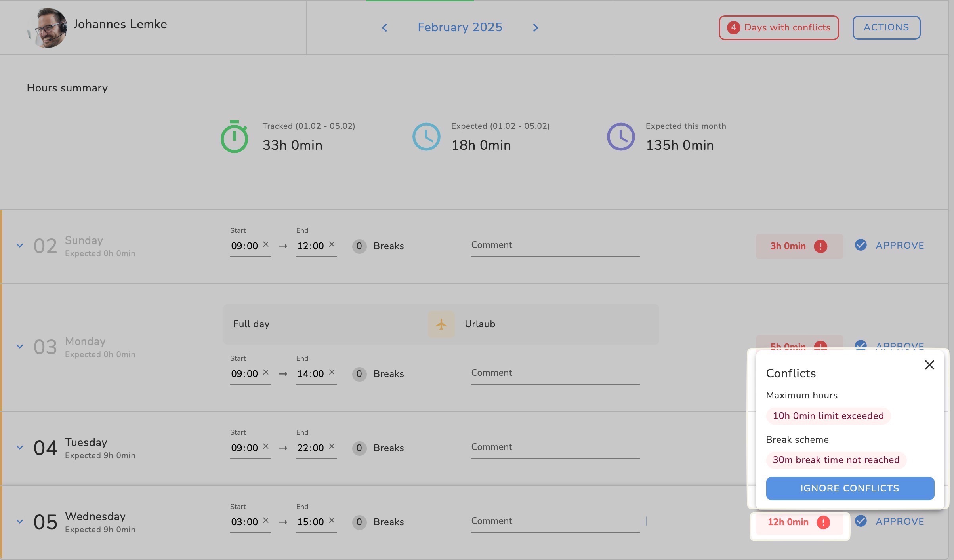This screenshot has width=954, height=560.
Task: Click Wednesday's 12h 0min conflict warning icon
Action: [x=823, y=522]
